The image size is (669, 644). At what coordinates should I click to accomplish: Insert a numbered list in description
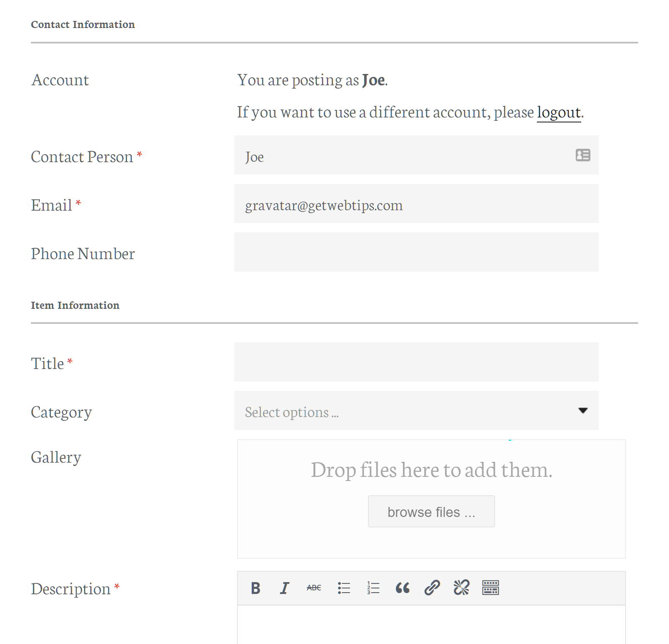point(373,588)
